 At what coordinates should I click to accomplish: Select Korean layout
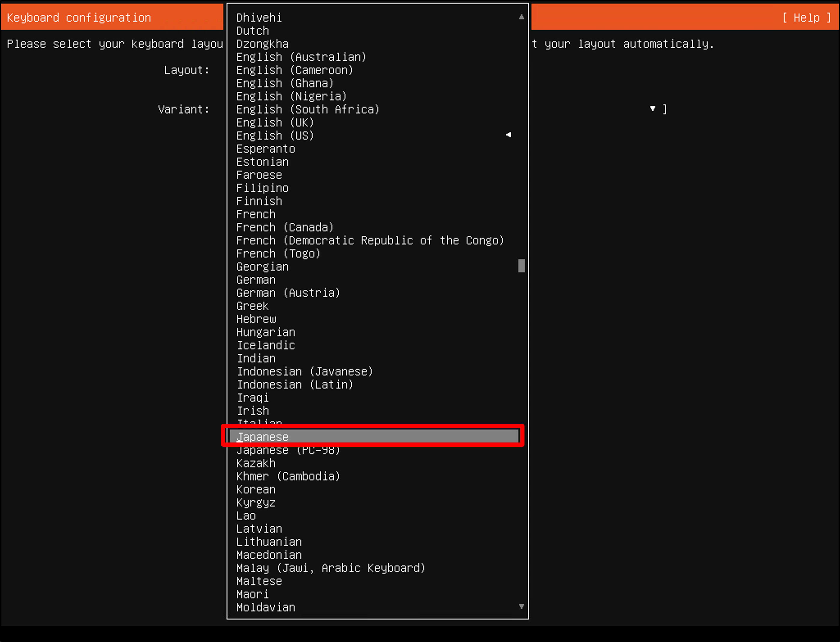(x=256, y=489)
